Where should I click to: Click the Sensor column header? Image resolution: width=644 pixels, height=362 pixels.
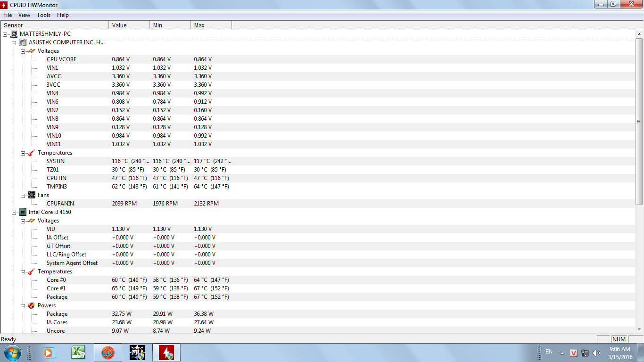pyautogui.click(x=54, y=25)
